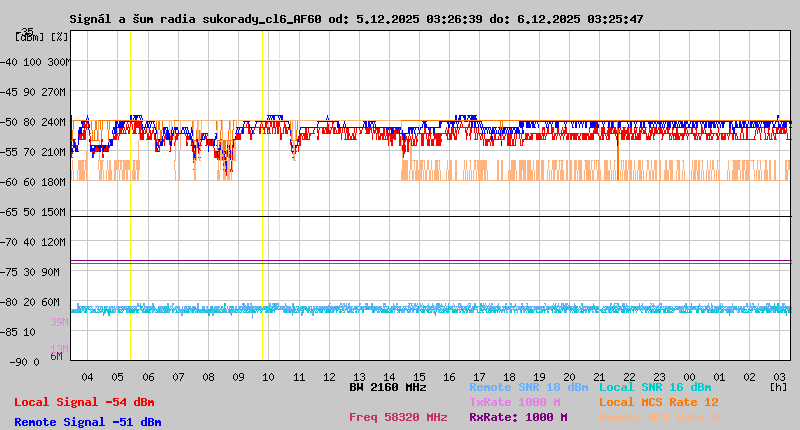
Task: Click the Freq 58320 MHz label
Action: pyautogui.click(x=398, y=418)
